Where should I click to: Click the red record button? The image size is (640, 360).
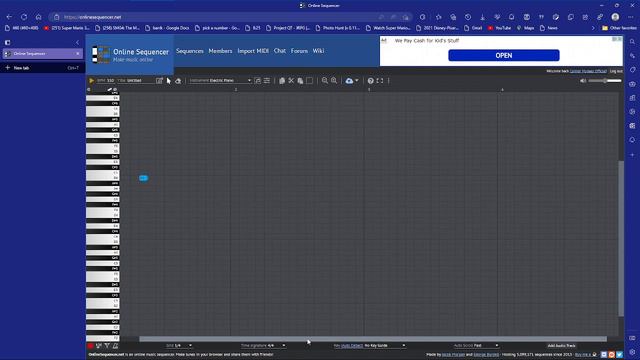click(91, 346)
